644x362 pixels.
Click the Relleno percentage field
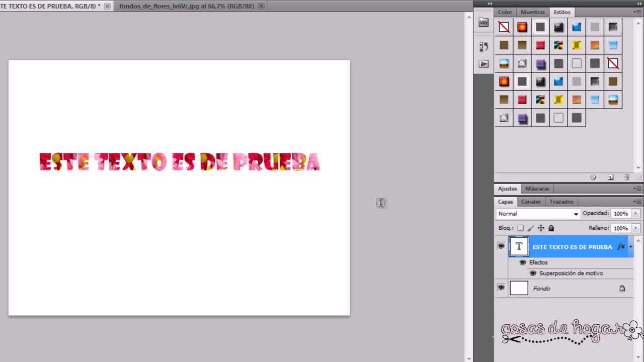click(620, 228)
